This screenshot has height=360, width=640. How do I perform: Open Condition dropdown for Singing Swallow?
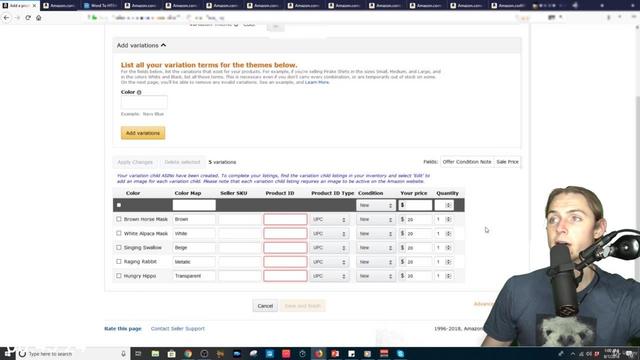(x=376, y=248)
